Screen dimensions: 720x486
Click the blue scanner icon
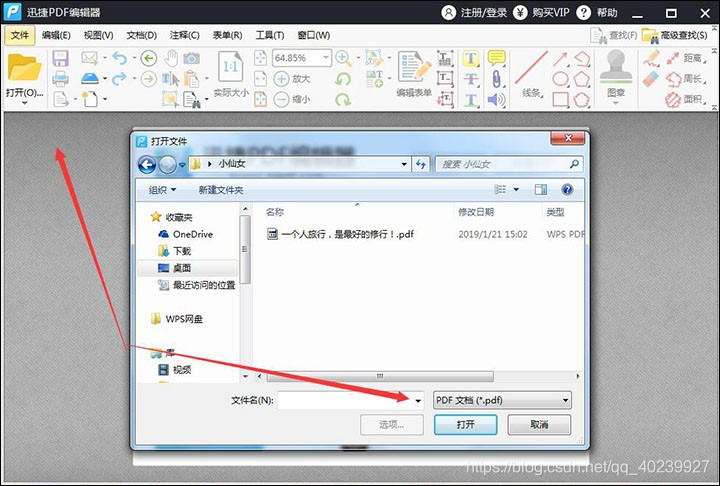pyautogui.click(x=90, y=79)
